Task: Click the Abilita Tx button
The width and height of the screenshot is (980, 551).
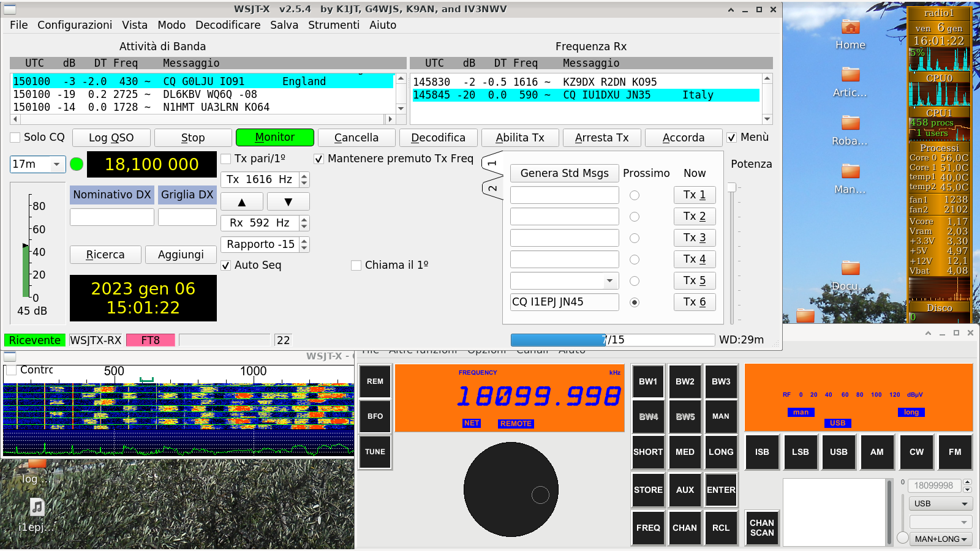Action: coord(520,138)
